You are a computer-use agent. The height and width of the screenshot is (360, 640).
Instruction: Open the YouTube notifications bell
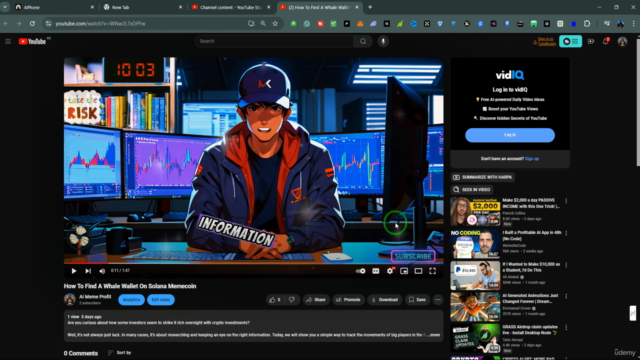[x=606, y=41]
